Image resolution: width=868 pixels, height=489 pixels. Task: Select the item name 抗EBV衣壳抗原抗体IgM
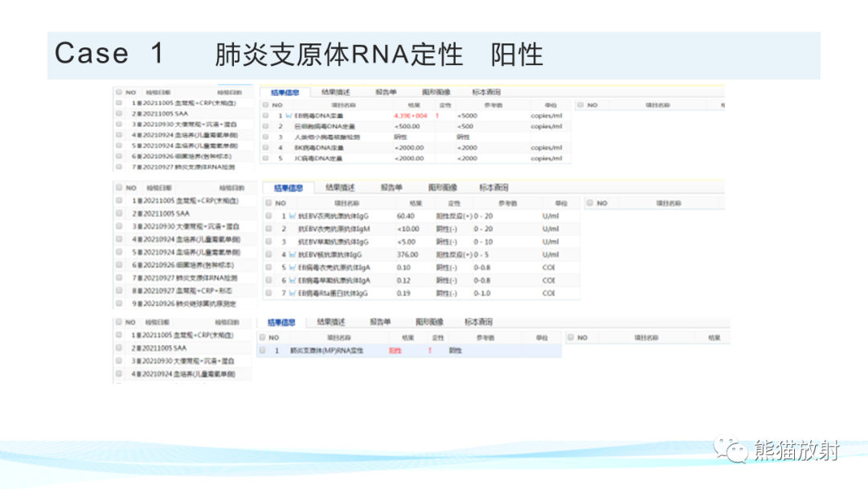(x=334, y=228)
